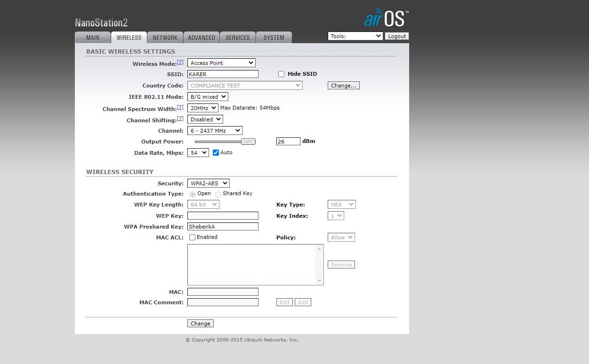Click the SSID input field
Screen dimensions: 589x364
[x=223, y=74]
